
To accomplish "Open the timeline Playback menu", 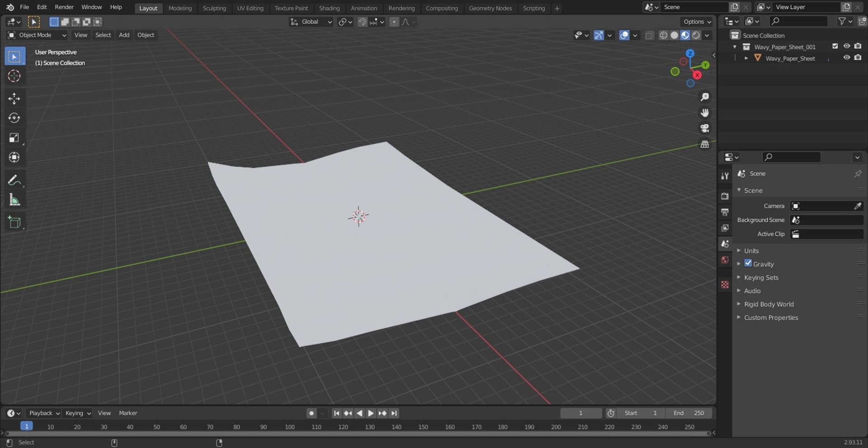I will 44,413.
